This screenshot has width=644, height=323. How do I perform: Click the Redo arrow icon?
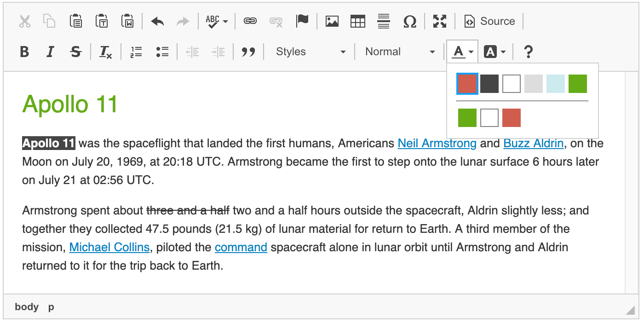[183, 21]
